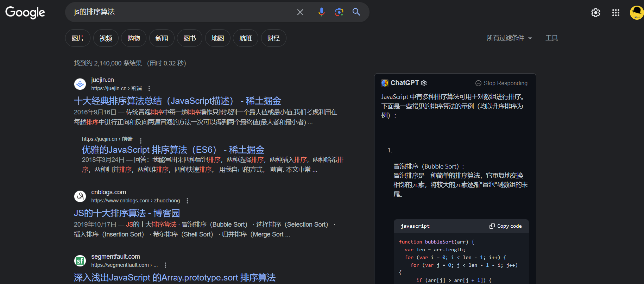This screenshot has height=284, width=644.
Task: Open 优雅的JavaScript 排序算法 (ES6) result
Action: [x=173, y=150]
